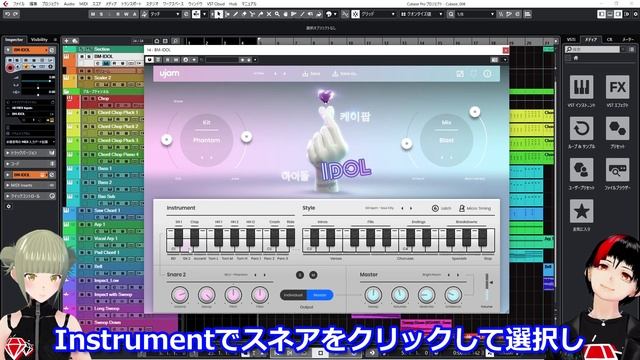Select Master output mode
Viewport: 640px width, 360px height.
tap(320, 295)
